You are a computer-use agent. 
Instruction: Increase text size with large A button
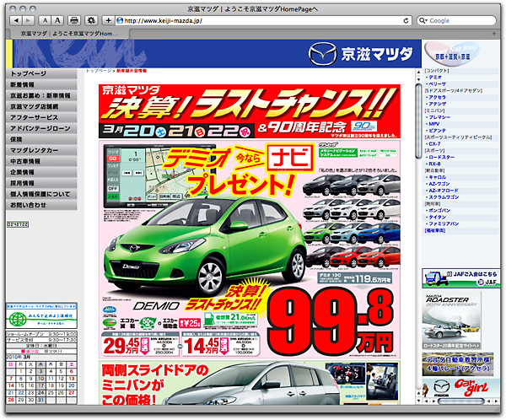(56, 19)
